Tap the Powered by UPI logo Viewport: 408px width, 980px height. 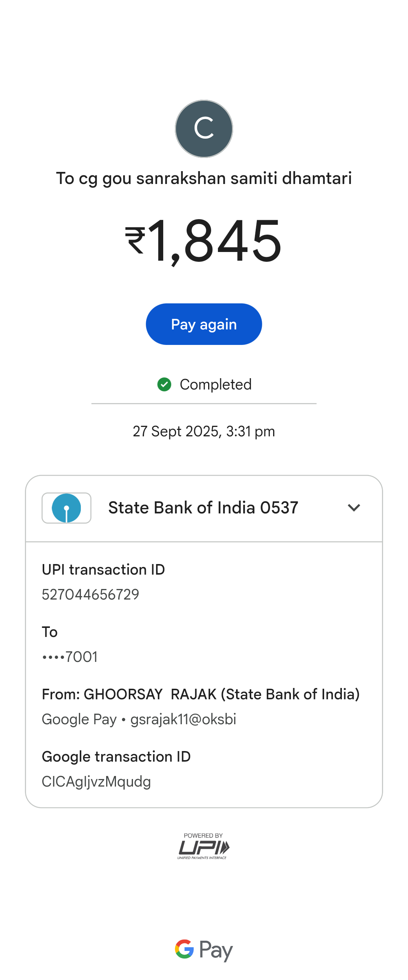click(x=203, y=846)
